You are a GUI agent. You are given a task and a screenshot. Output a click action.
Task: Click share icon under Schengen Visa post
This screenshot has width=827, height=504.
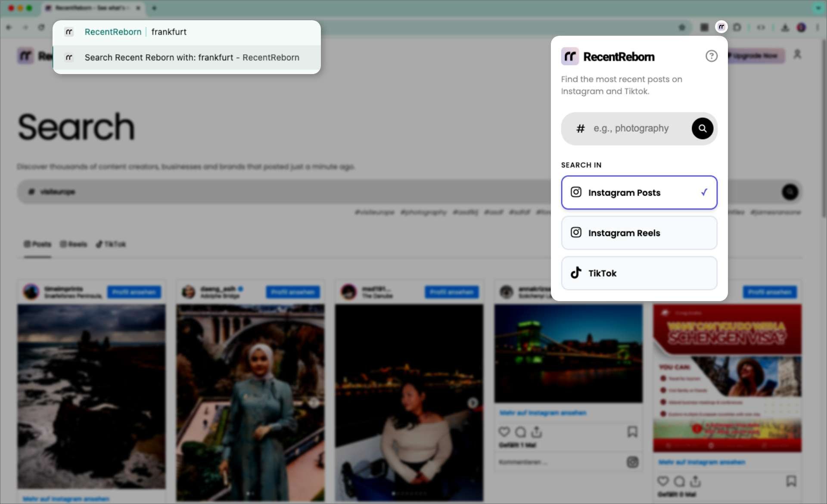pyautogui.click(x=696, y=481)
